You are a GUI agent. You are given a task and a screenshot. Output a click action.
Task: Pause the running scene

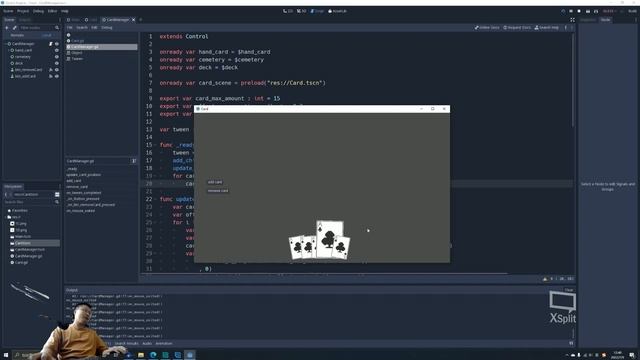[x=571, y=11]
